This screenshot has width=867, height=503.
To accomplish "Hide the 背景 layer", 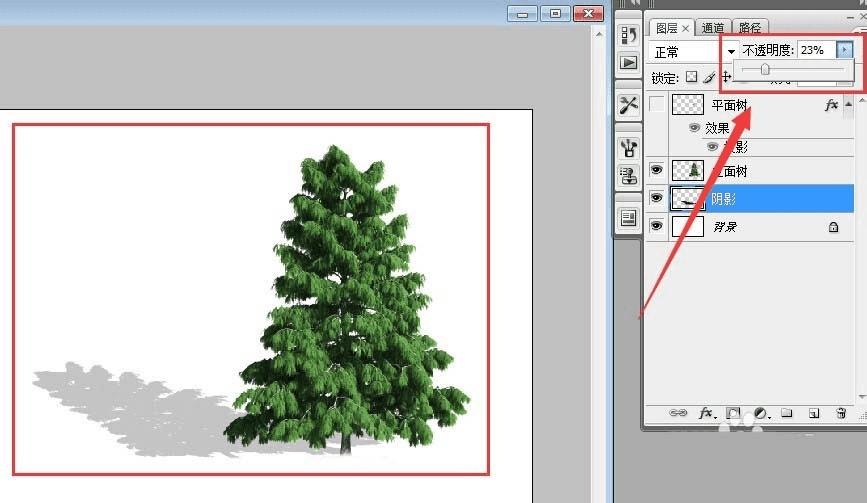I will point(656,226).
